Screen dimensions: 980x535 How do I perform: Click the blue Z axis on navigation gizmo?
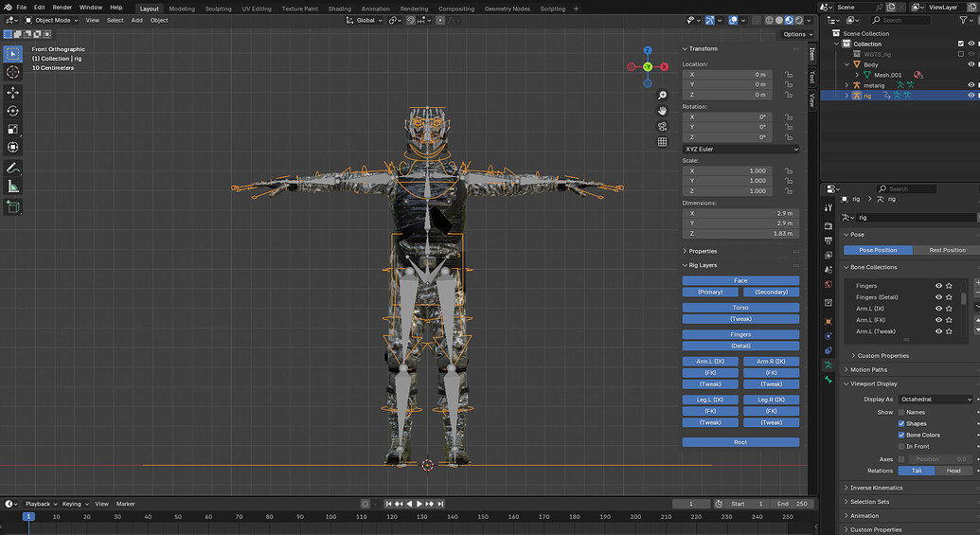[x=648, y=50]
